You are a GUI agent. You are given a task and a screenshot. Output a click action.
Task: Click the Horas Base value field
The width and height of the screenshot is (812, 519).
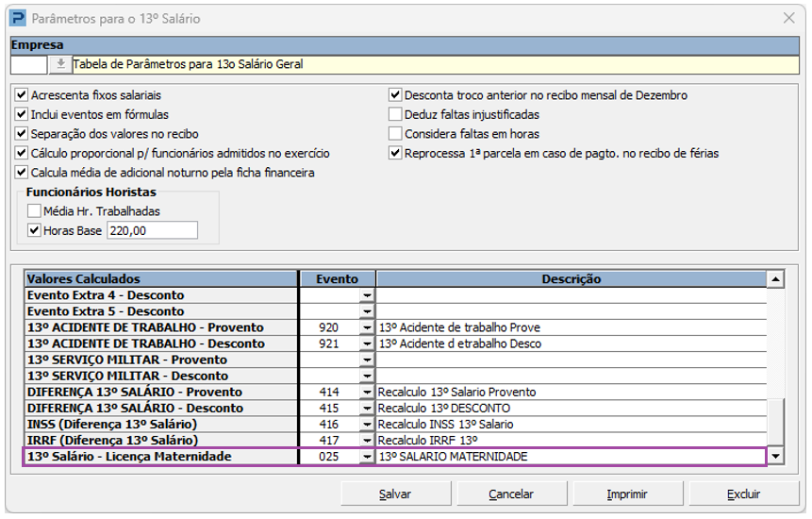[152, 230]
